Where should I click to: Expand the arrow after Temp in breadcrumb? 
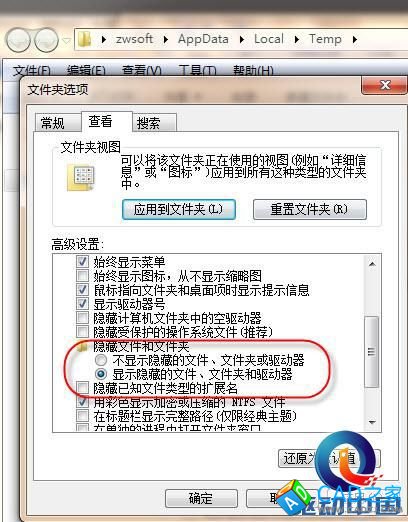tap(355, 39)
